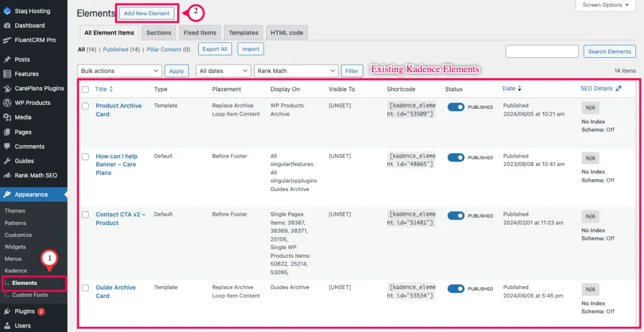Tick the select-all checkbox in table header
The width and height of the screenshot is (644, 332).
(85, 89)
